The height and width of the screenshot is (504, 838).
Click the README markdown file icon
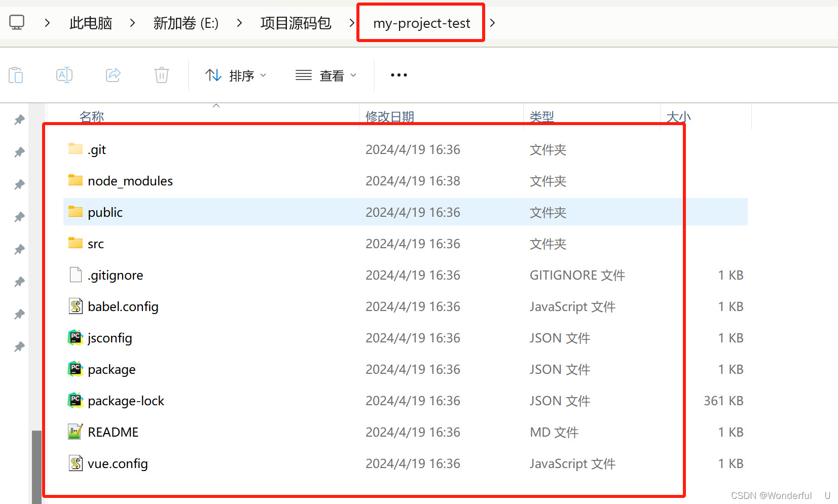pyautogui.click(x=76, y=432)
